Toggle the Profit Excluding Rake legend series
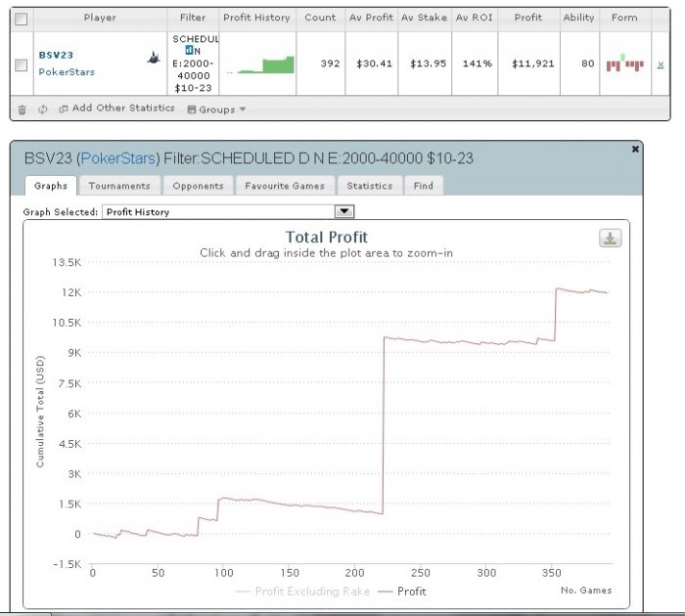This screenshot has height=616, width=685. click(x=302, y=592)
